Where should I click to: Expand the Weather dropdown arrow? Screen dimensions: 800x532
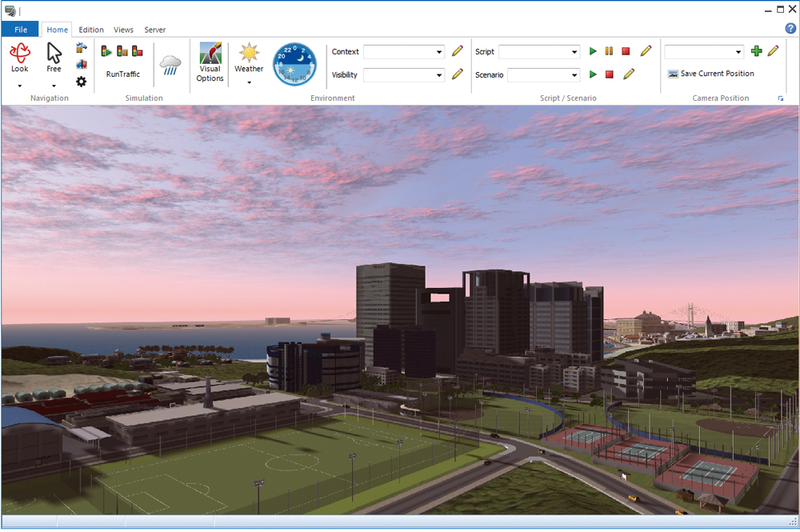pos(249,82)
